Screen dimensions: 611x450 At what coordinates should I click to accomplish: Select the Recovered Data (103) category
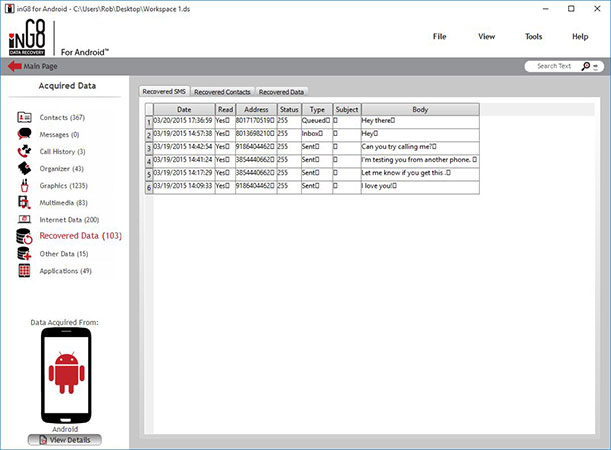click(81, 236)
